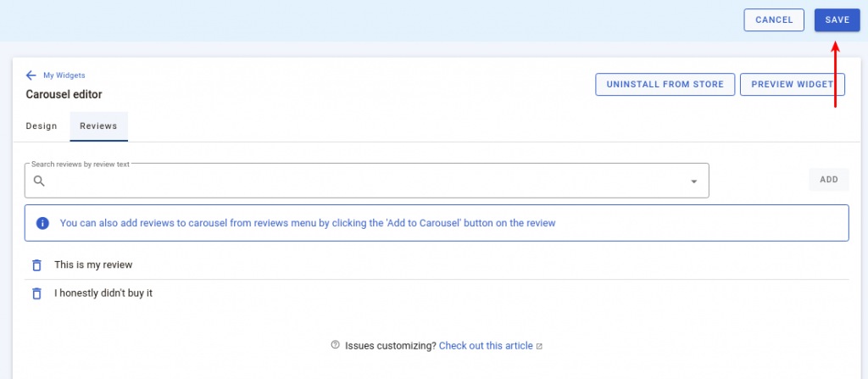Select the Reviews tab
The height and width of the screenshot is (379, 868).
[98, 125]
